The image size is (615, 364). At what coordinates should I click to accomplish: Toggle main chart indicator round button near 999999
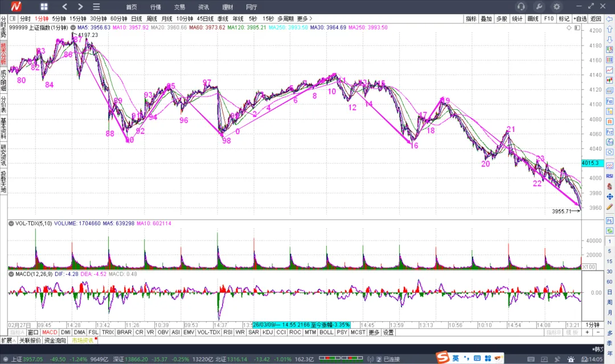[73, 27]
